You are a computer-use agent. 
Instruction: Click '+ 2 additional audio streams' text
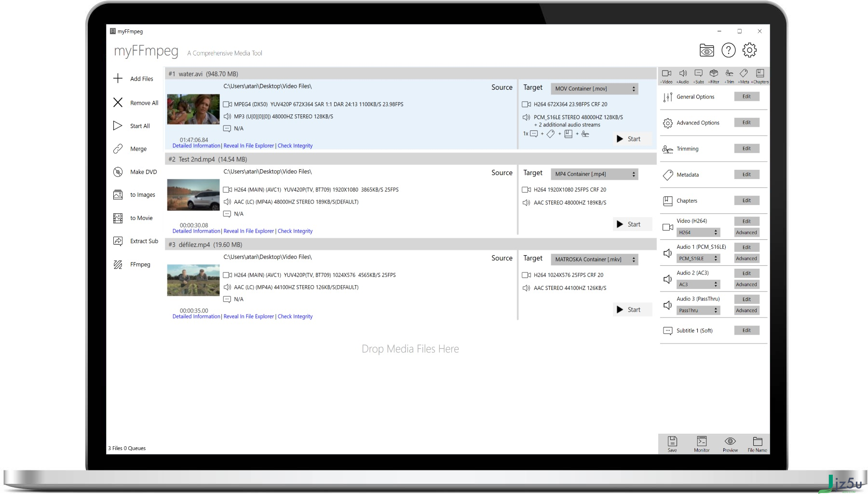(x=567, y=125)
